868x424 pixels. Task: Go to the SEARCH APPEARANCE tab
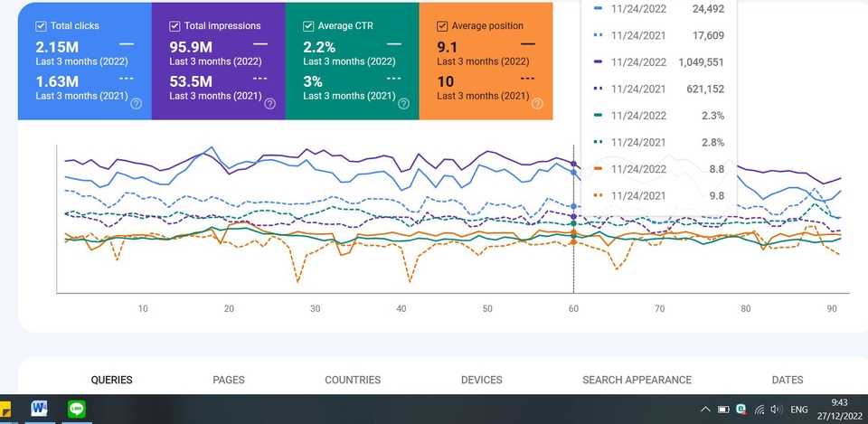[x=637, y=380]
